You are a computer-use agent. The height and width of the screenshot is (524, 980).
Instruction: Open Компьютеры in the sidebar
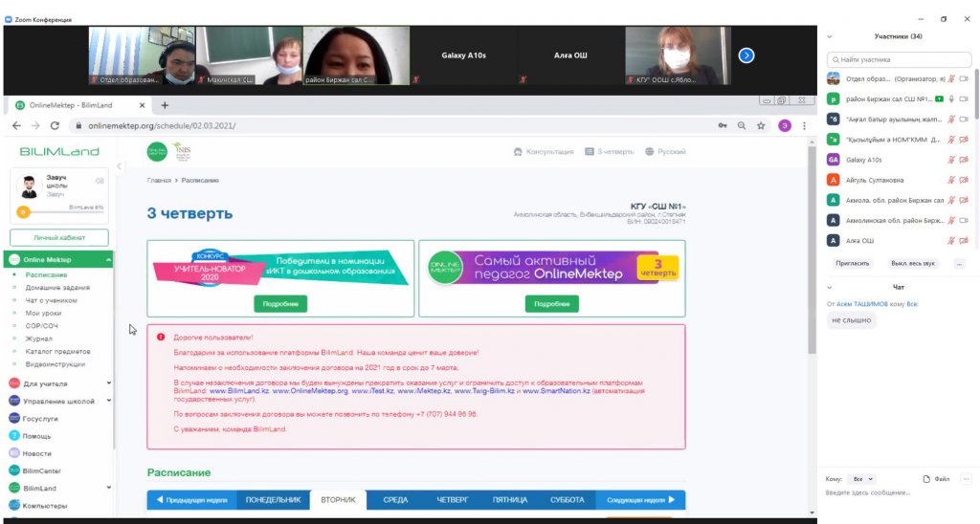pos(45,506)
